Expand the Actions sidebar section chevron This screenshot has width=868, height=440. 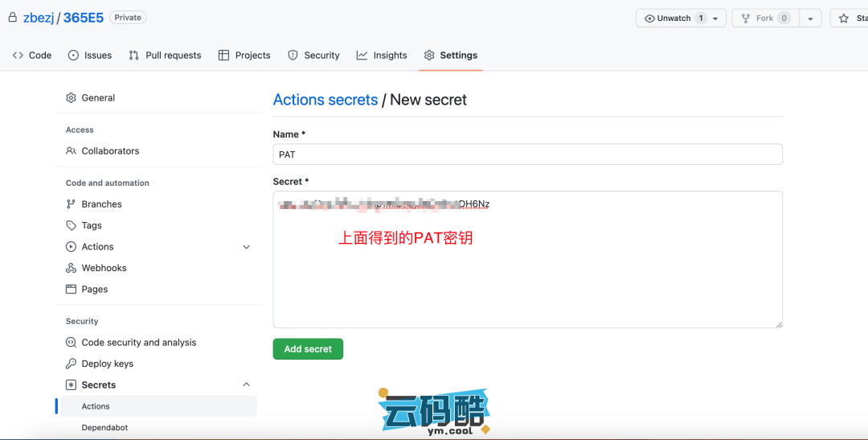tap(246, 247)
